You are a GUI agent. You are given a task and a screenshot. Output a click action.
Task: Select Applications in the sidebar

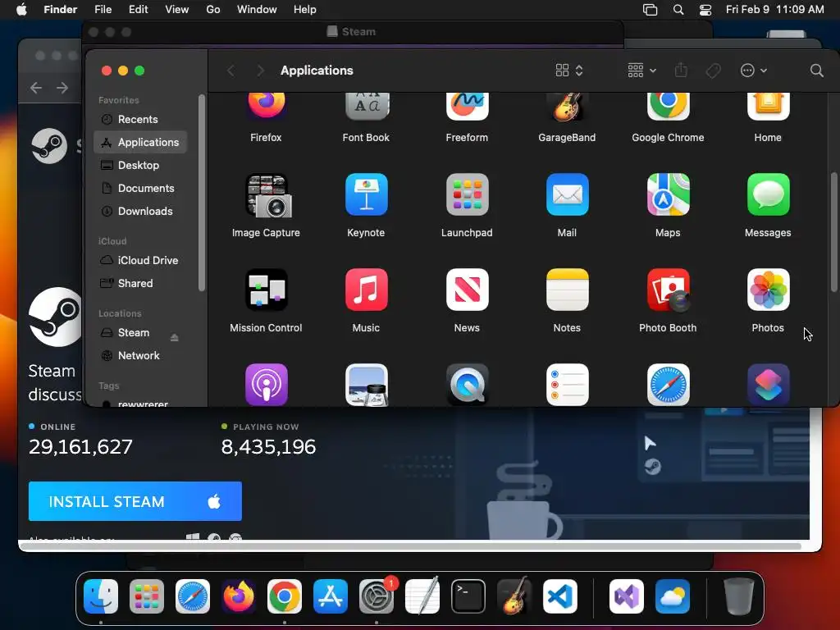(140, 142)
